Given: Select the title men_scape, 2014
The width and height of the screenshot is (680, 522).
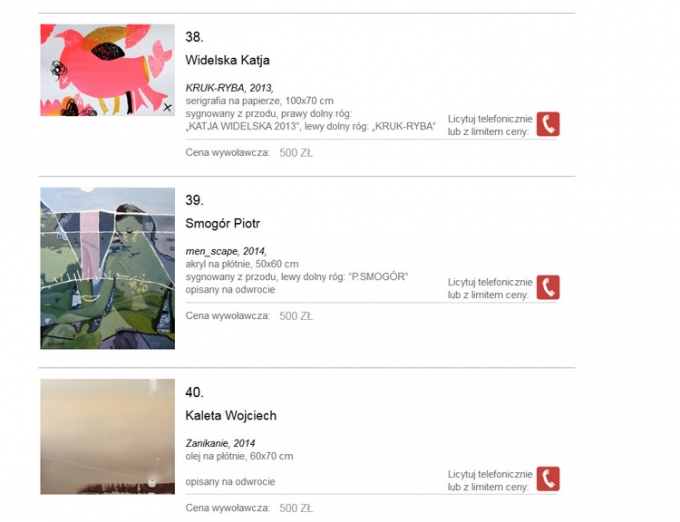Looking at the screenshot, I should point(226,251).
